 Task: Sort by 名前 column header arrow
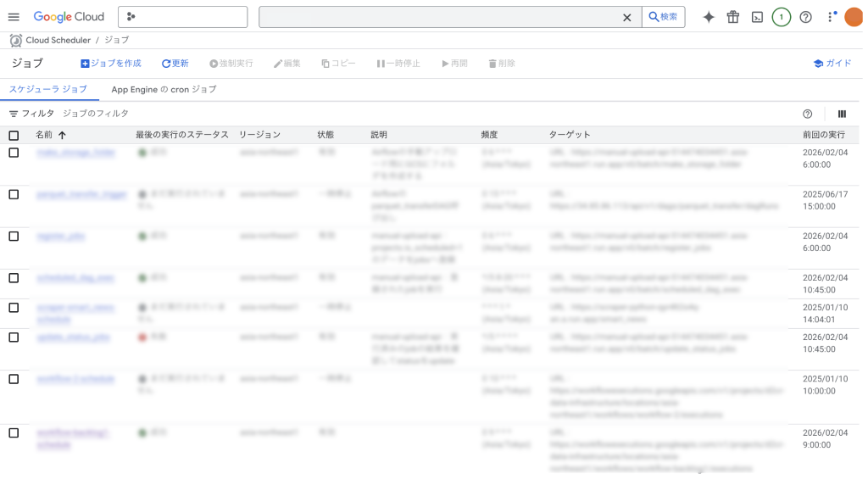62,135
